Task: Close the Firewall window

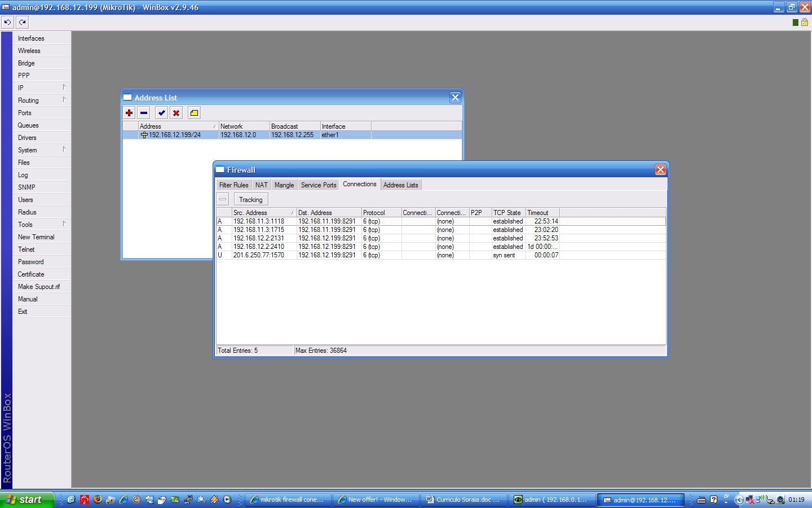Action: tap(660, 169)
